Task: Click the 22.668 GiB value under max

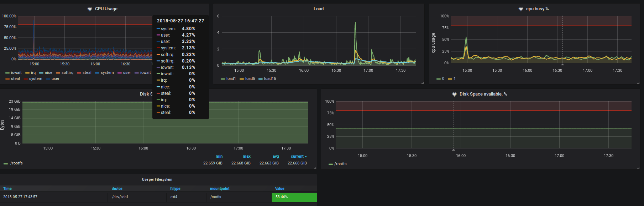Action: tap(241, 163)
